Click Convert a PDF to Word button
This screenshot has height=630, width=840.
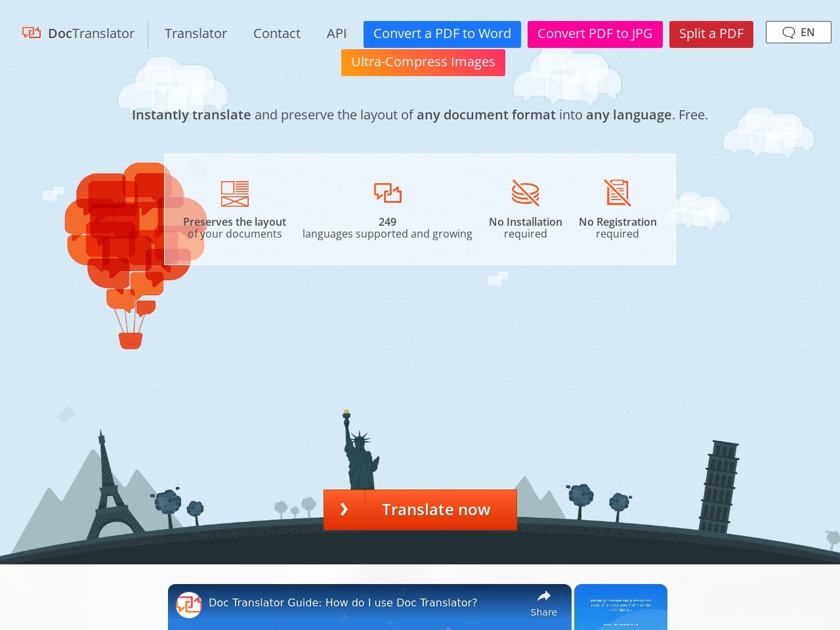tap(442, 34)
